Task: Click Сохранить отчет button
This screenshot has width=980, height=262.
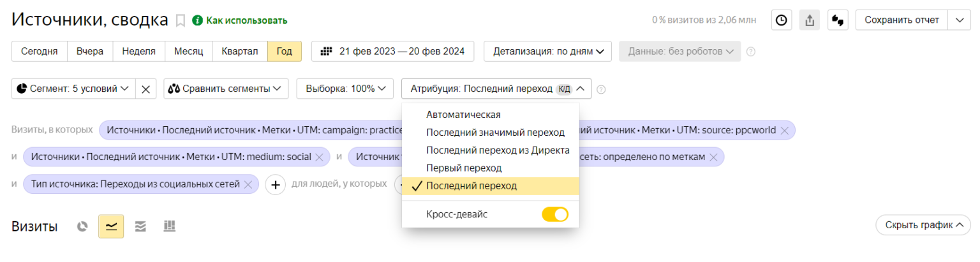Action: coord(902,20)
